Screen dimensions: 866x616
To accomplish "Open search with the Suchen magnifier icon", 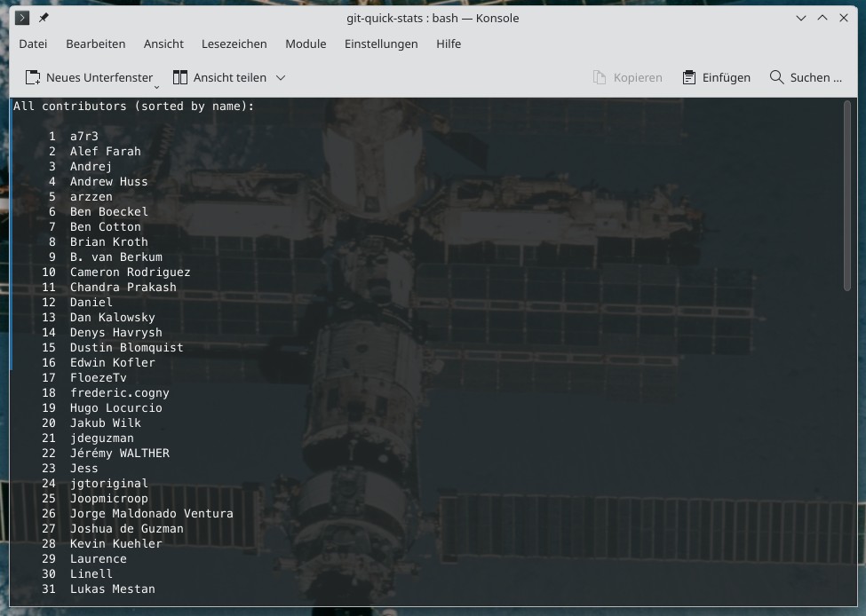I will (x=777, y=77).
